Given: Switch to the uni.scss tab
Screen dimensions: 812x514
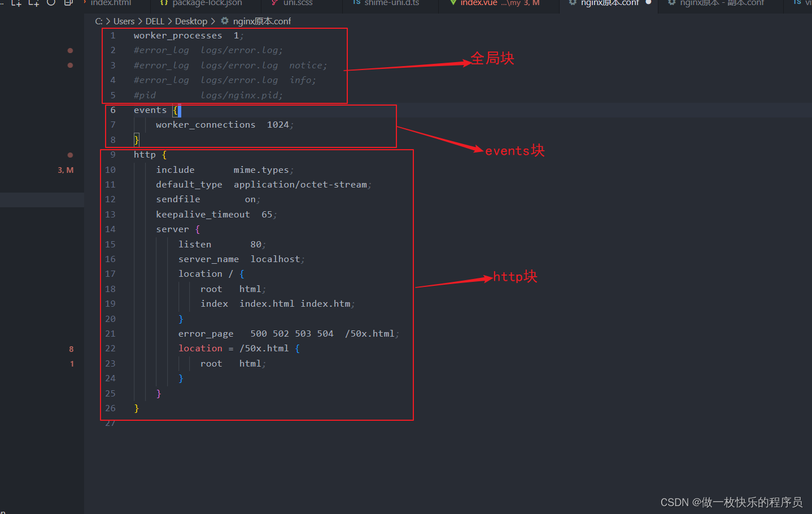Looking at the screenshot, I should (298, 3).
